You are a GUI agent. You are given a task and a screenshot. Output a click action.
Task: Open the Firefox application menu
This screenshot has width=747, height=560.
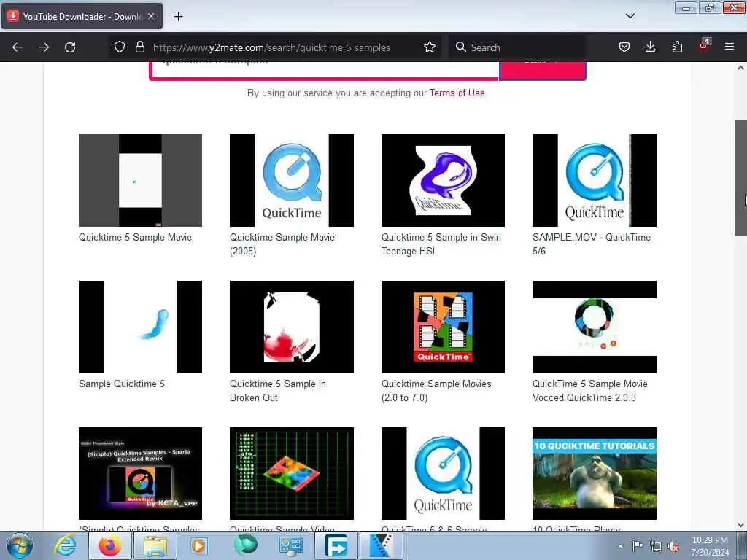point(729,47)
